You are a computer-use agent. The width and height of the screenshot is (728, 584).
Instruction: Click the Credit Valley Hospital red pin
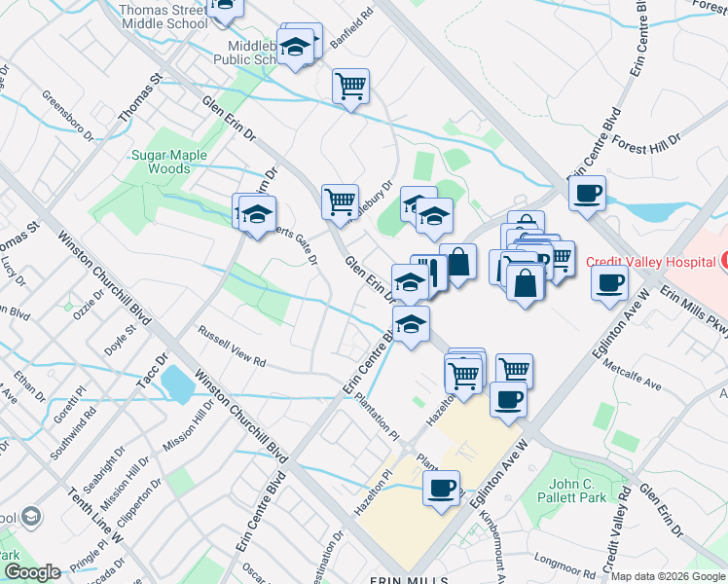click(x=724, y=260)
